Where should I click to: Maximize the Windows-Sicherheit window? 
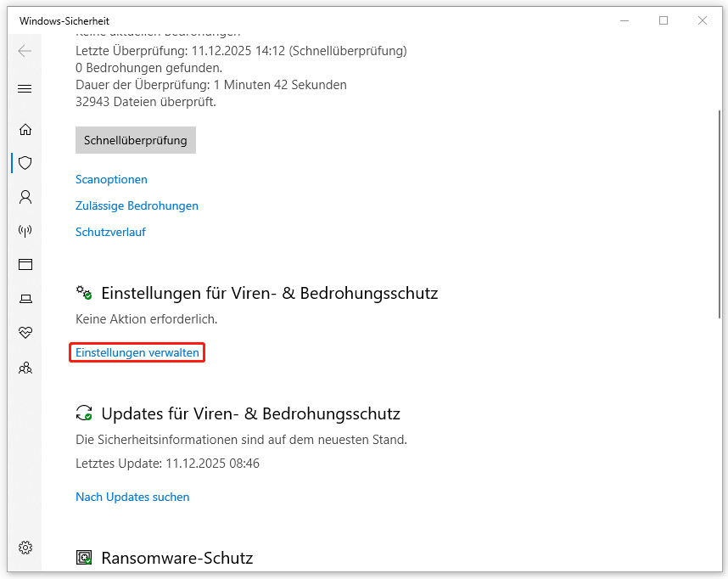coord(664,20)
